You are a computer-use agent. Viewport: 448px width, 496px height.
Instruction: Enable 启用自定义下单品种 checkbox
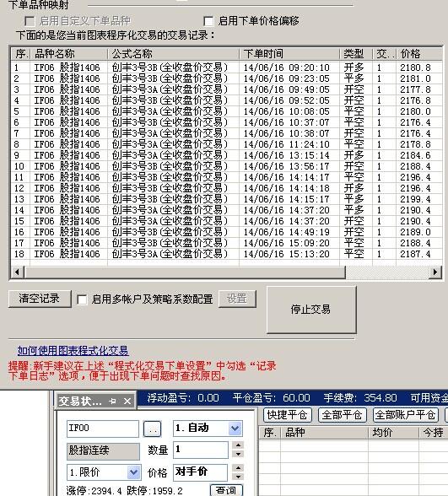coord(30,21)
